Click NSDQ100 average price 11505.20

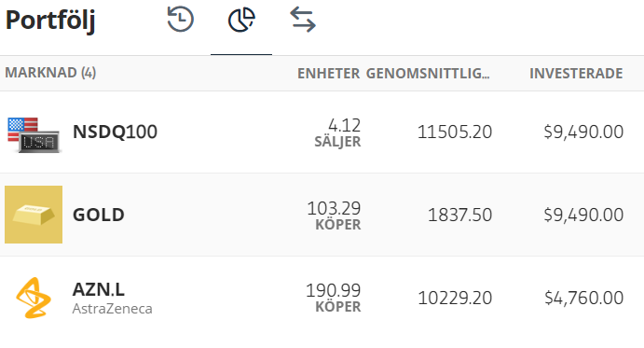click(x=455, y=132)
